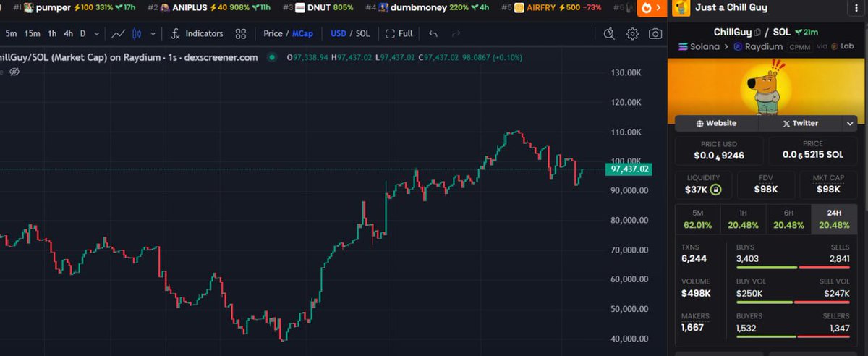Toggle chart to MCap mode
The width and height of the screenshot is (868, 356).
302,33
